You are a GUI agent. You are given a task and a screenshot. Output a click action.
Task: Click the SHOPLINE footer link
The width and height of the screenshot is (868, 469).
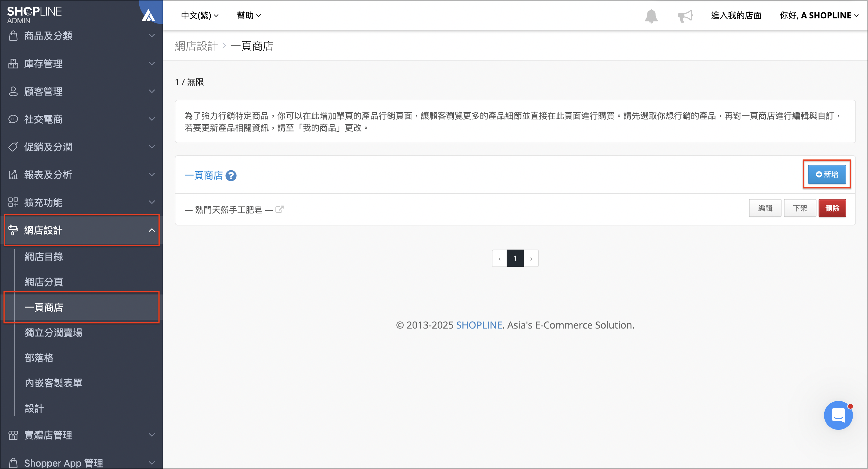coord(479,325)
